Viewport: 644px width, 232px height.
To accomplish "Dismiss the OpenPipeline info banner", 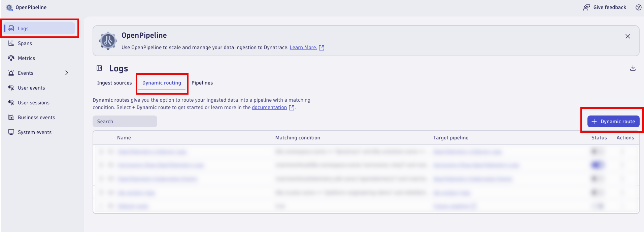I will [x=628, y=36].
